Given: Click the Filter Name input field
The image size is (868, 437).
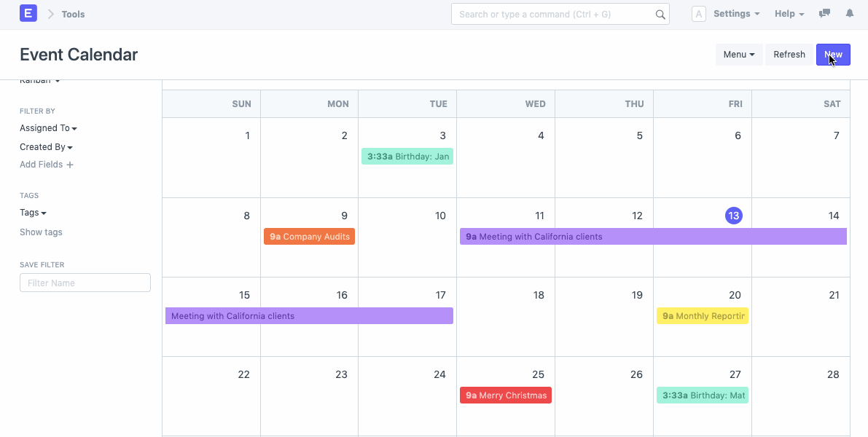Looking at the screenshot, I should pos(85,282).
